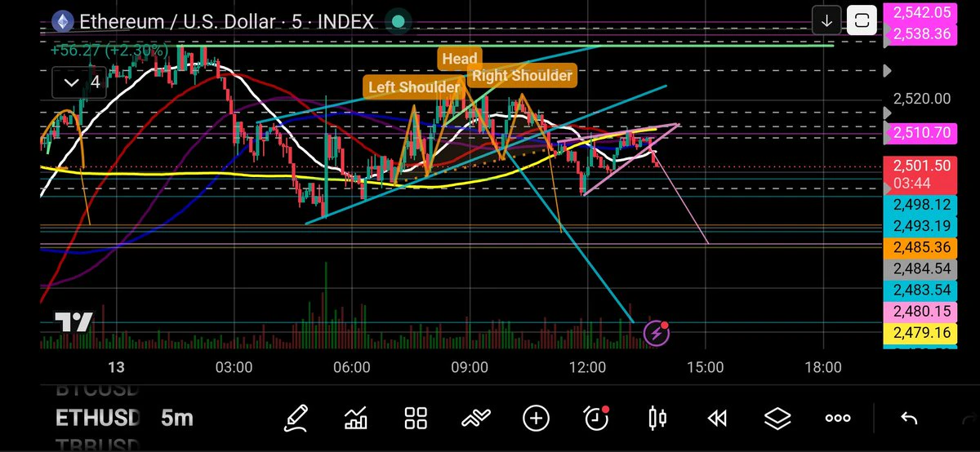Select the ETHUSD watchlist symbol
Image resolution: width=980 pixels, height=452 pixels.
[96, 419]
